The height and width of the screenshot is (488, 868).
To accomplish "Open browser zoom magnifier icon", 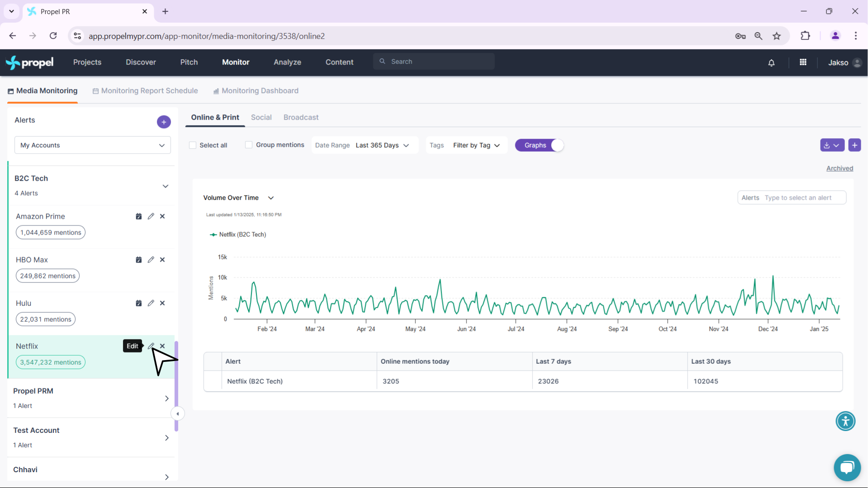I will (x=759, y=36).
